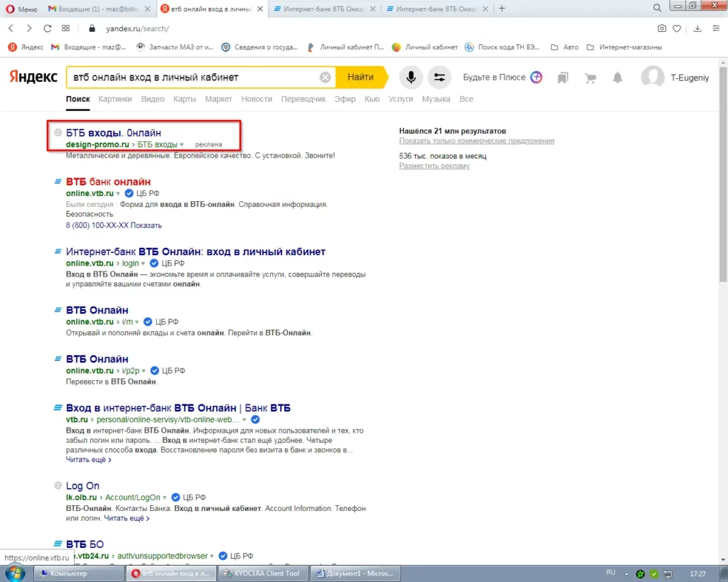This screenshot has width=728, height=582.
Task: Add page to bookmarks with heart icon
Action: click(x=678, y=28)
